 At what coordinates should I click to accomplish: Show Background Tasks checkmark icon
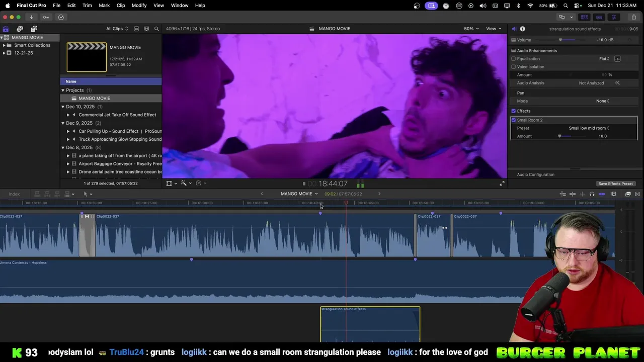pyautogui.click(x=61, y=17)
